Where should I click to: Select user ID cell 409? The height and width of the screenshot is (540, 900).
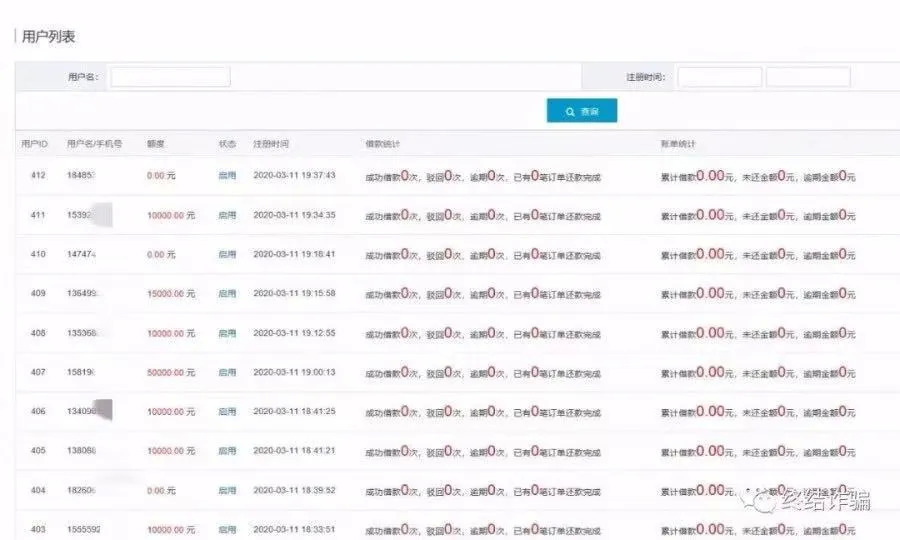[x=38, y=293]
